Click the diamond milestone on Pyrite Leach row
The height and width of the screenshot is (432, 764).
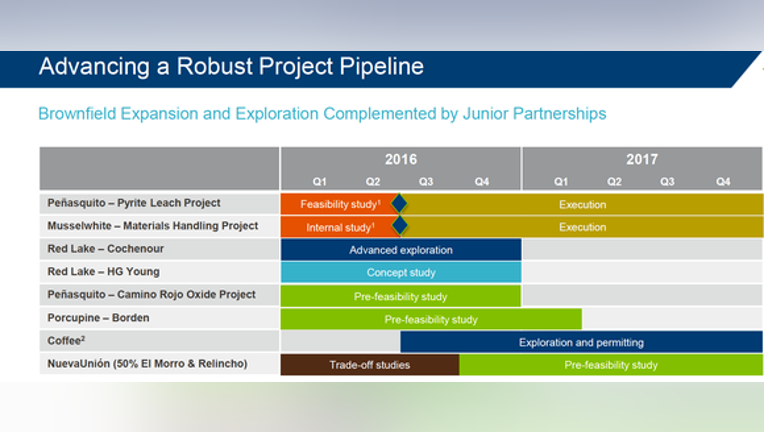pyautogui.click(x=400, y=204)
